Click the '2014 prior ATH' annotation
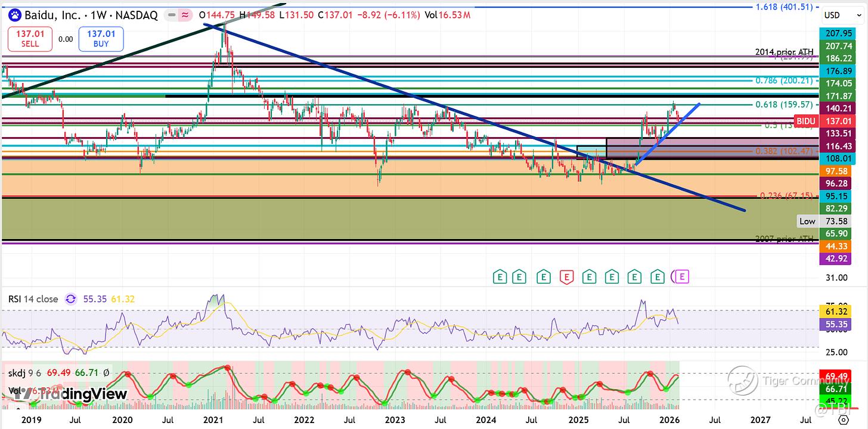 coord(784,52)
